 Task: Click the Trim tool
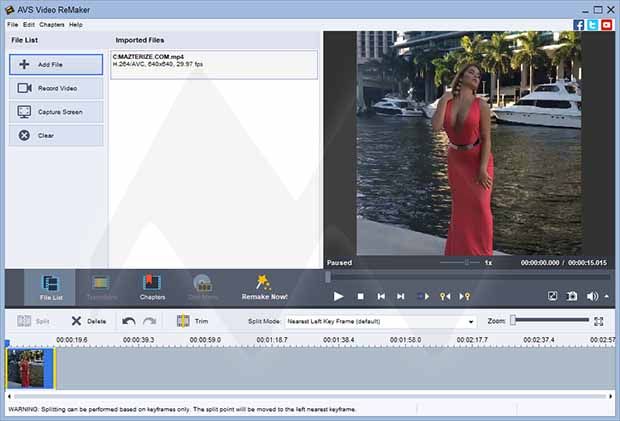click(x=193, y=321)
